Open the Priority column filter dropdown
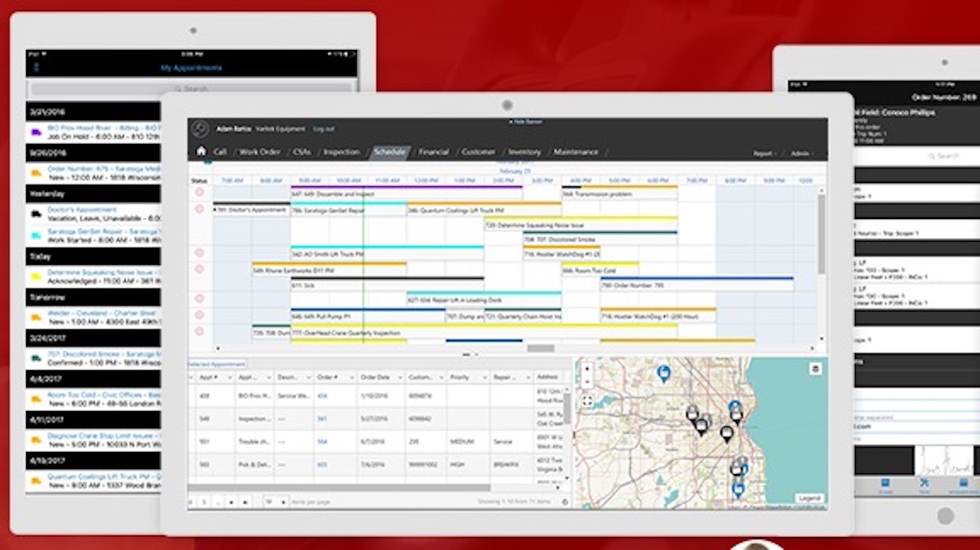Viewport: 980px width, 550px height. (483, 377)
